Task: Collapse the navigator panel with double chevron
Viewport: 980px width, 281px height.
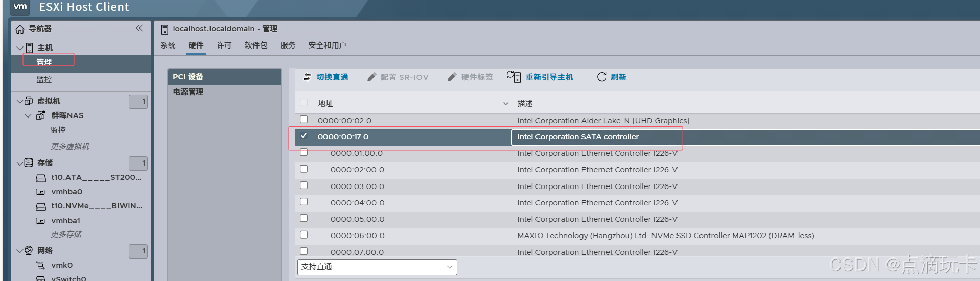Action: tap(139, 28)
